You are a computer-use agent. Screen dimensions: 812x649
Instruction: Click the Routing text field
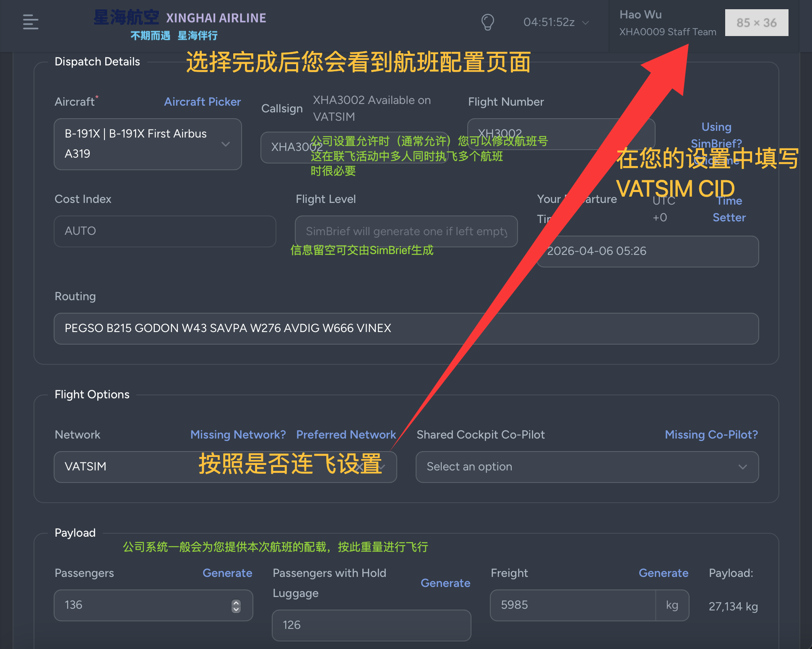click(406, 328)
